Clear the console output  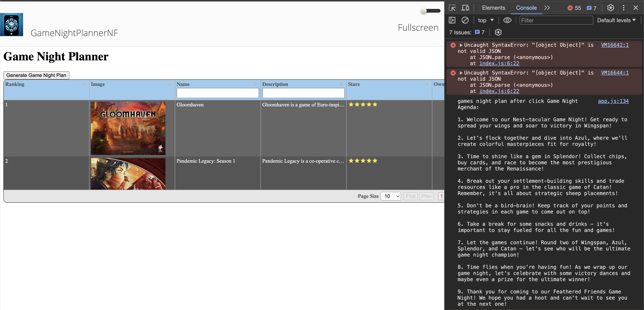coord(465,20)
